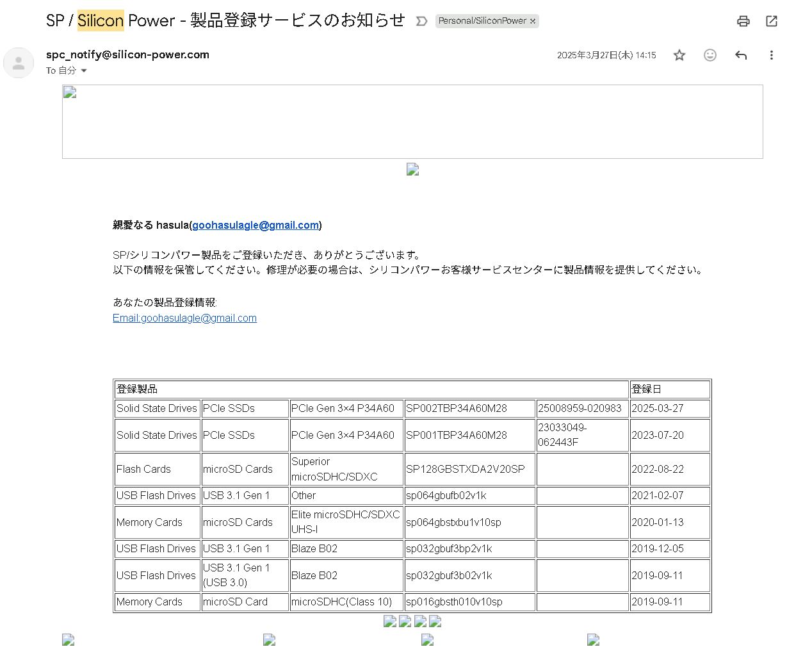
Task: Remove the Personal/SiliconPower label
Action: click(533, 21)
